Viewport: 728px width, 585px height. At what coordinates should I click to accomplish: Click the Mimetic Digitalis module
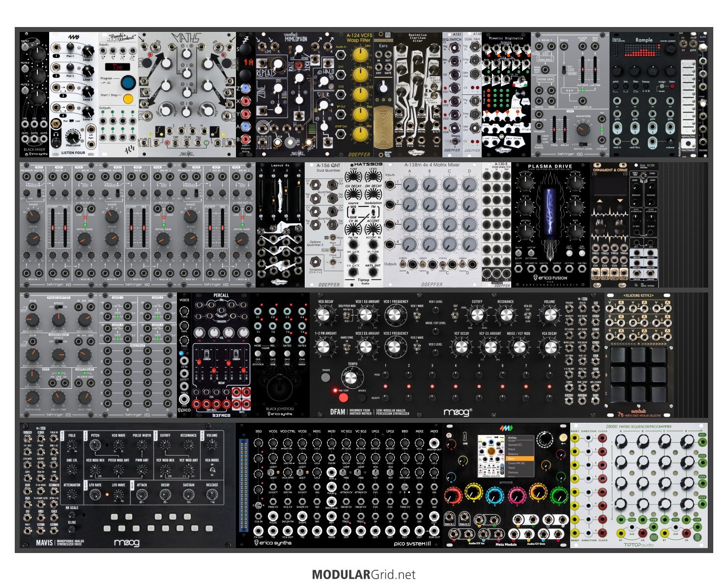[x=506, y=94]
